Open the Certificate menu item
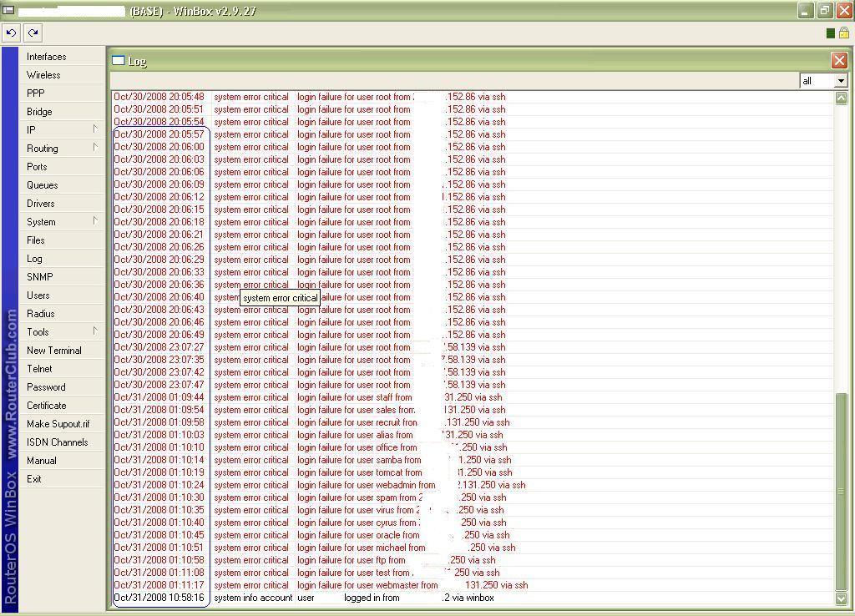Viewport: 855px width, 616px height. 62,406
